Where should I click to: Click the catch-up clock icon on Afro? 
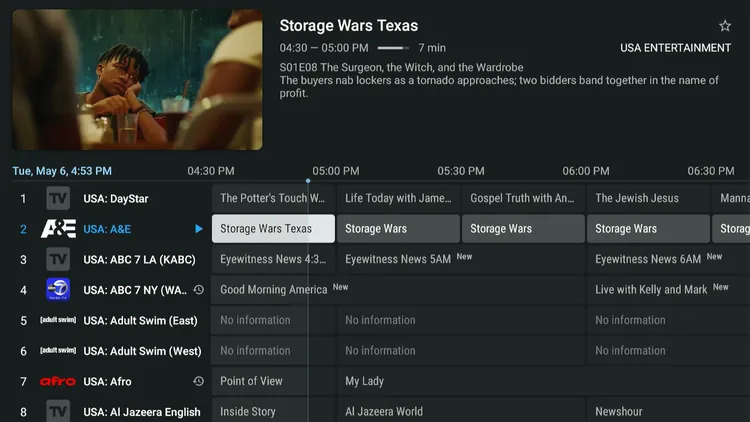click(198, 381)
